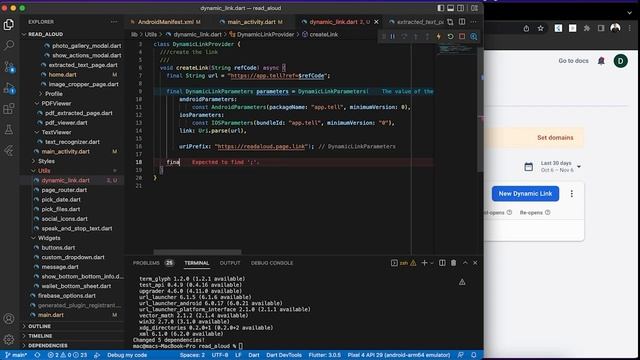
Task: Click the editor horizontal scrollbar
Action: click(x=198, y=252)
